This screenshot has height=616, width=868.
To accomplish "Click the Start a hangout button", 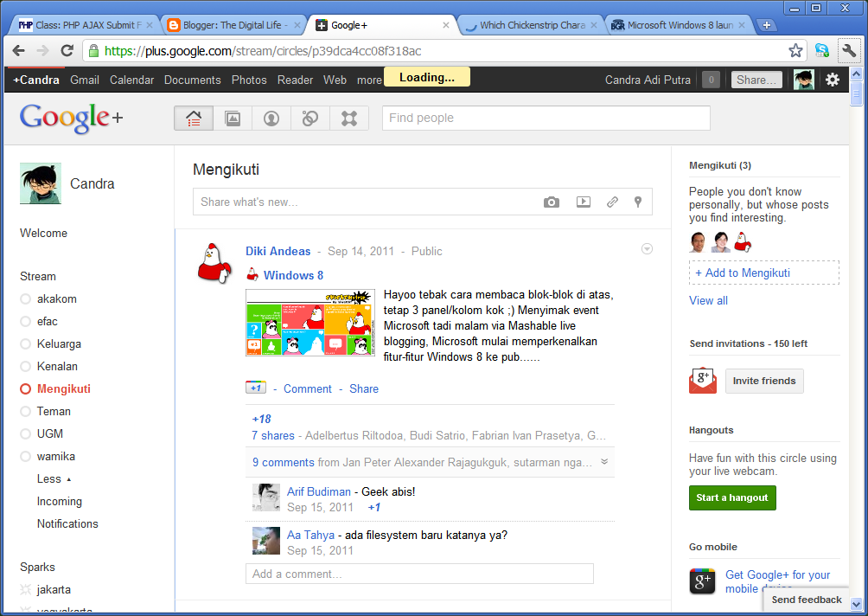I will point(732,497).
